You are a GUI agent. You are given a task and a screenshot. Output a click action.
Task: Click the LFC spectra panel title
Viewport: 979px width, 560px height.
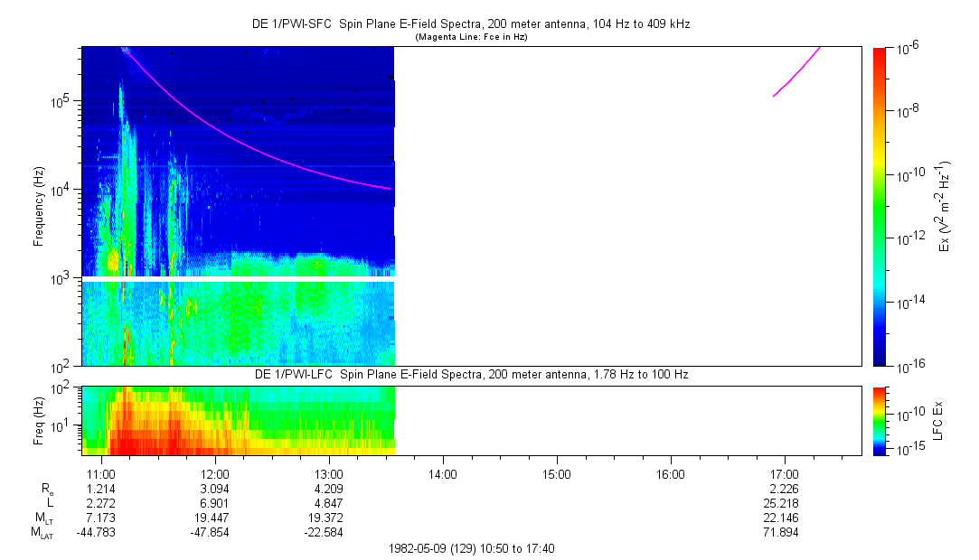(x=470, y=374)
